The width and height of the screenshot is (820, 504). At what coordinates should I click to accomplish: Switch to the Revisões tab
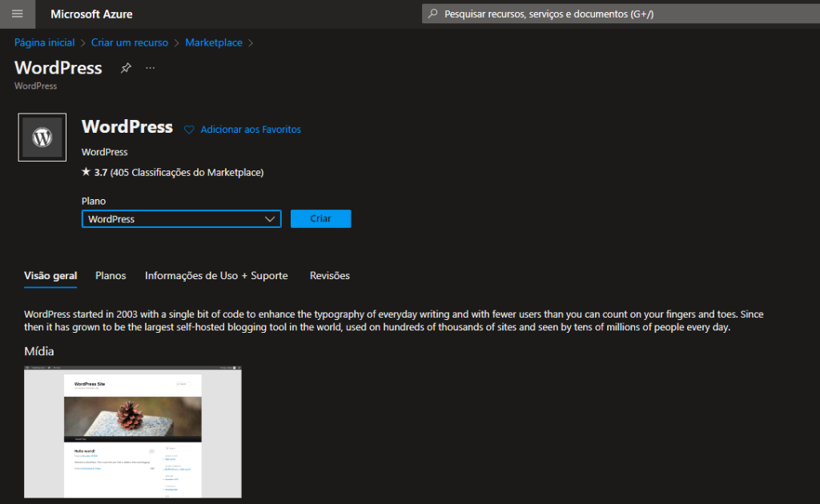tap(329, 276)
